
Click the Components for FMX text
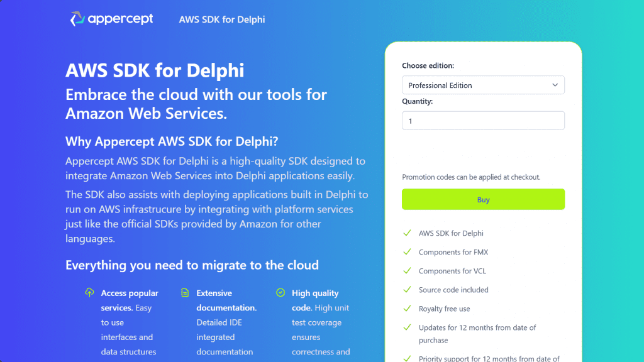[453, 252]
